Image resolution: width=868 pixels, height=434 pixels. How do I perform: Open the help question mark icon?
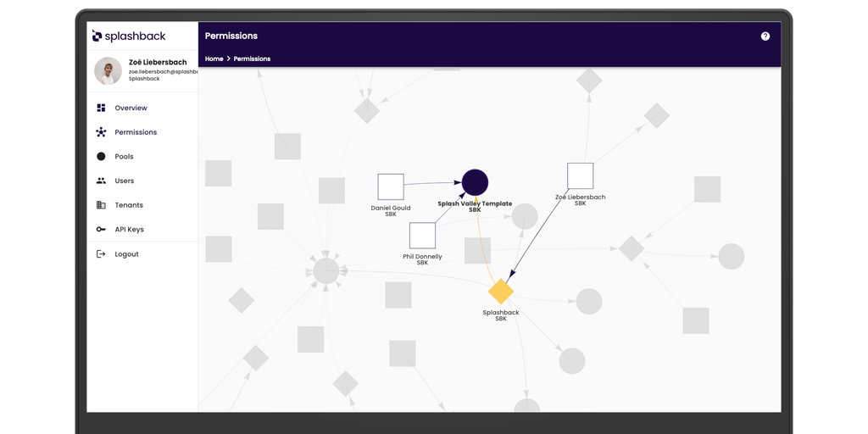[x=765, y=36]
